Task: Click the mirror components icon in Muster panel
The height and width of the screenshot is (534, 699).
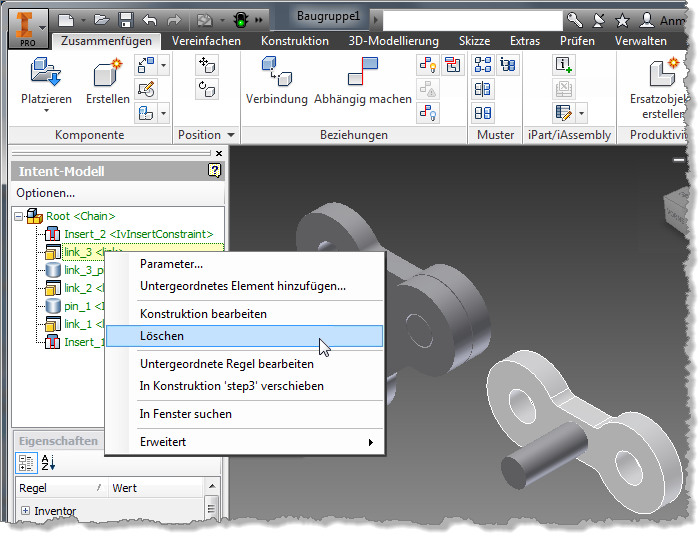Action: click(483, 89)
